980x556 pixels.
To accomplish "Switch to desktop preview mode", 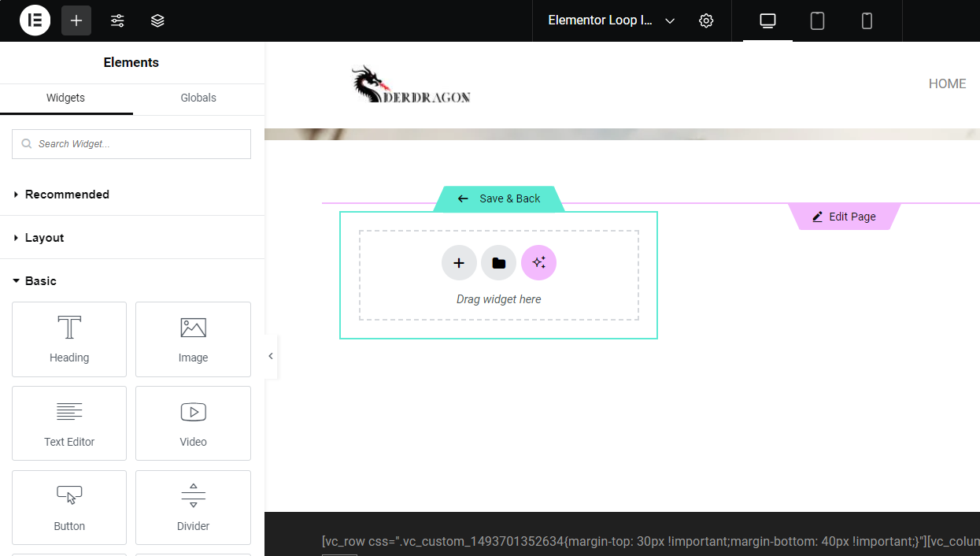I will [x=767, y=20].
